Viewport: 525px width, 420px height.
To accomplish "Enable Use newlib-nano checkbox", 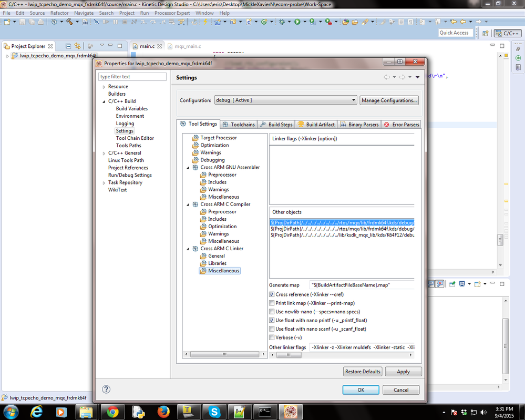I will pos(272,312).
